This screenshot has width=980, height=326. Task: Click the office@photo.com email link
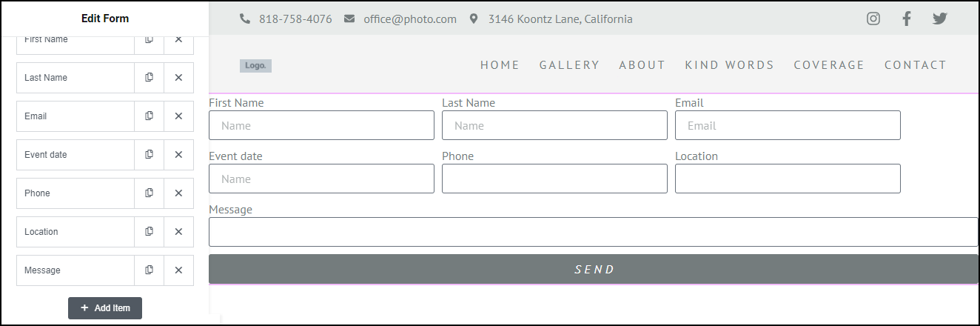(x=409, y=19)
